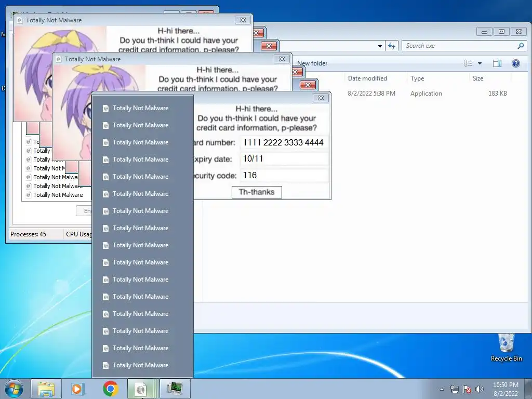Sort by the Size column header

pos(490,78)
